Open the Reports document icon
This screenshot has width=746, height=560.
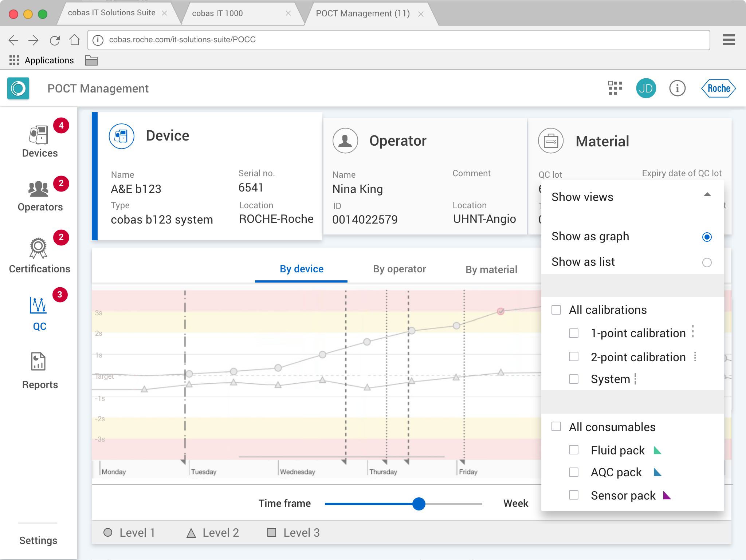[x=38, y=362]
